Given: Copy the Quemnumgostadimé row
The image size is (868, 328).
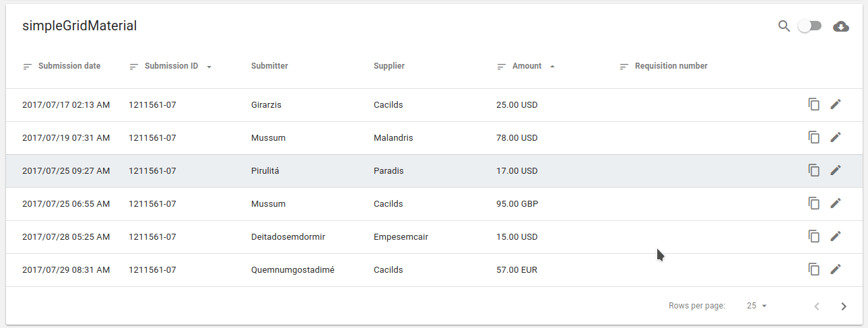Looking at the screenshot, I should coord(814,269).
